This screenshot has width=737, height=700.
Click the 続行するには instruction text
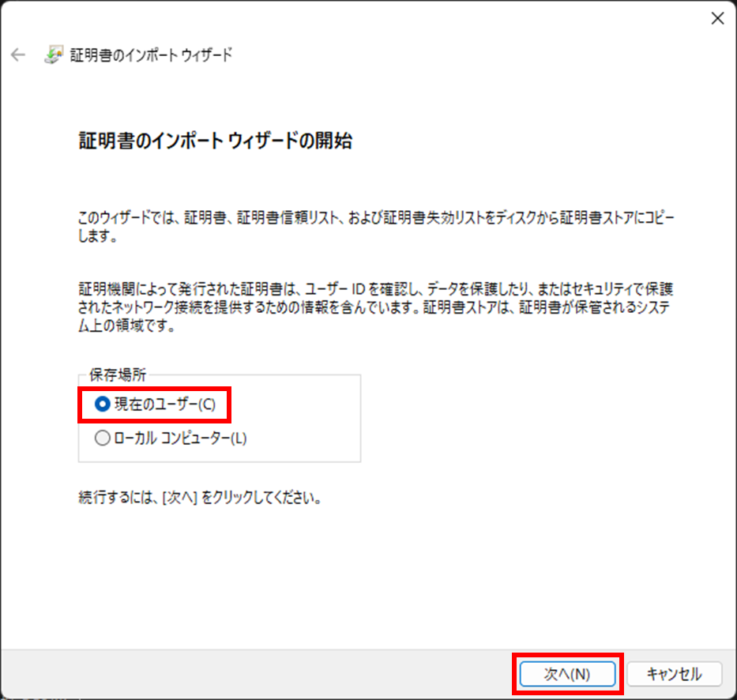(199, 499)
